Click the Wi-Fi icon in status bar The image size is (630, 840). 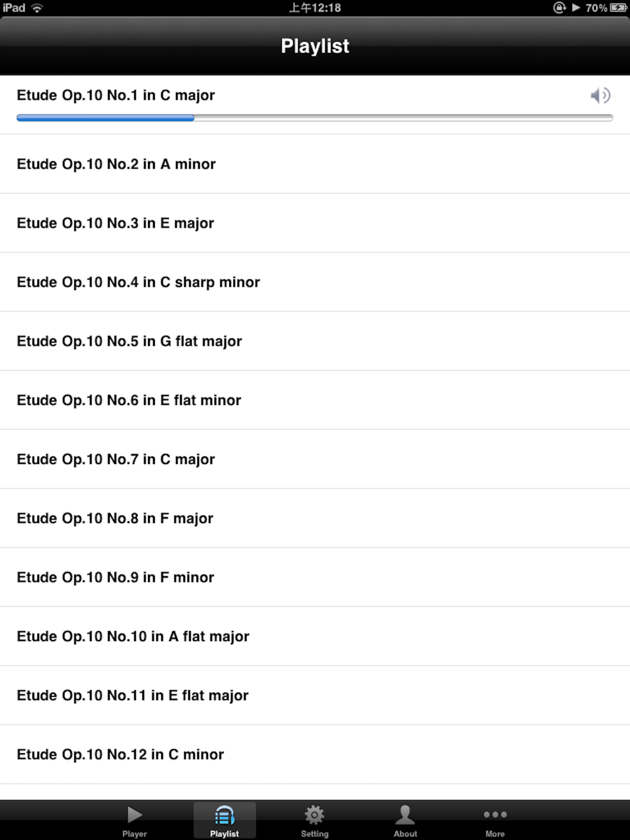pos(37,8)
